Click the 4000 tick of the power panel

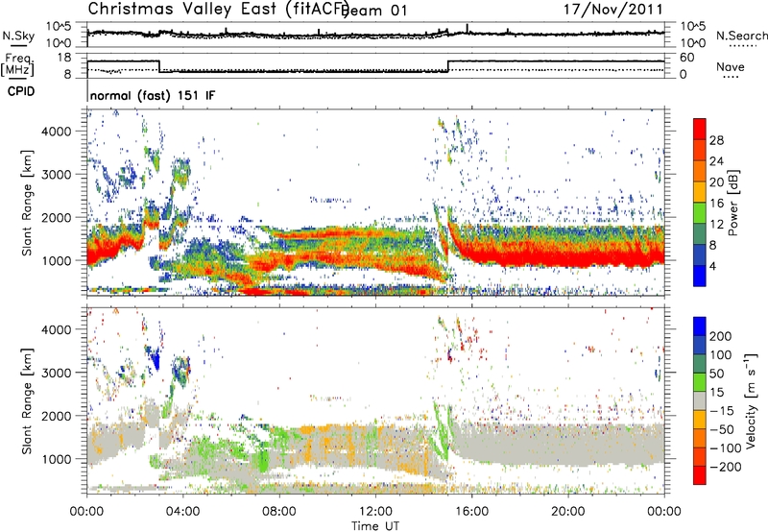coord(56,132)
